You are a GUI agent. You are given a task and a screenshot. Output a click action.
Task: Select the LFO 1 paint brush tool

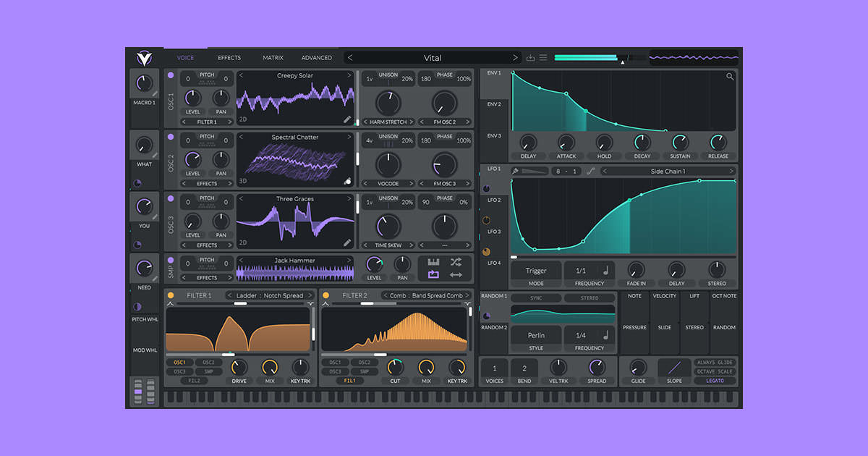point(515,172)
